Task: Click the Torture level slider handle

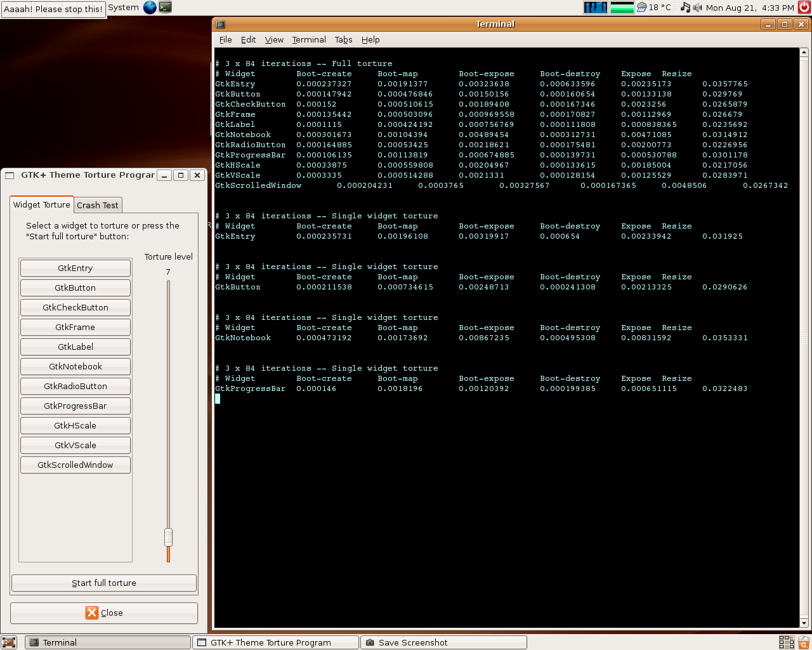Action: pos(168,537)
